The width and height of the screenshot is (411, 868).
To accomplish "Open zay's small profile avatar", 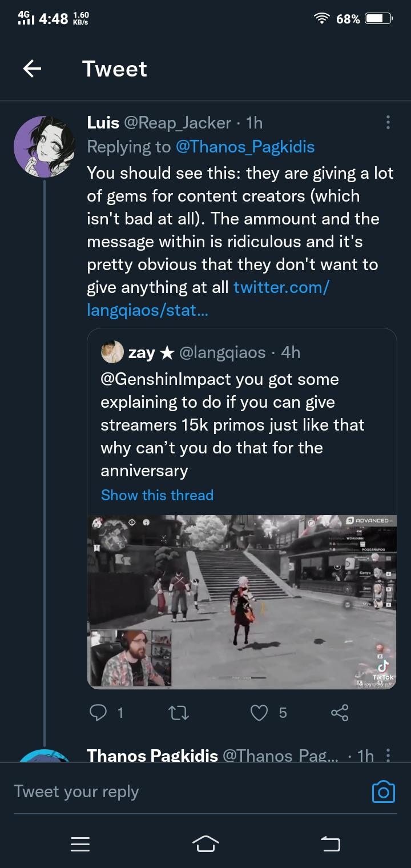I will 112,352.
